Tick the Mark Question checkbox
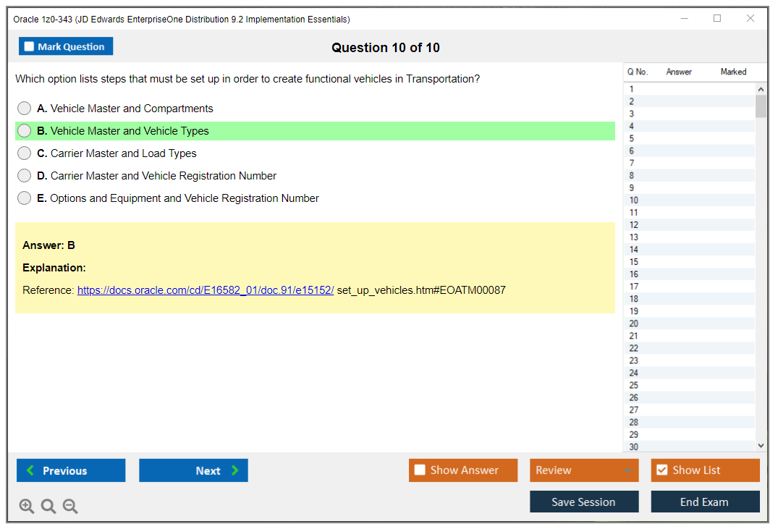This screenshot has width=778, height=532. (29, 46)
